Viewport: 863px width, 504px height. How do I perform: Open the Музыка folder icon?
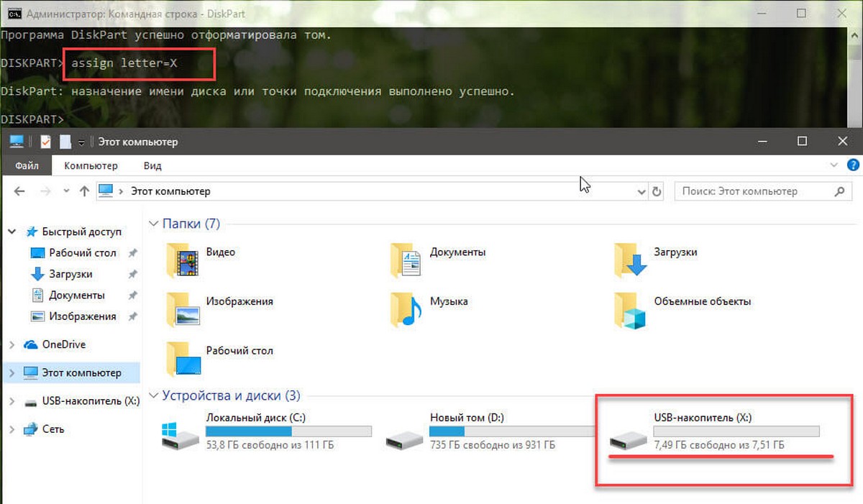coord(406,308)
